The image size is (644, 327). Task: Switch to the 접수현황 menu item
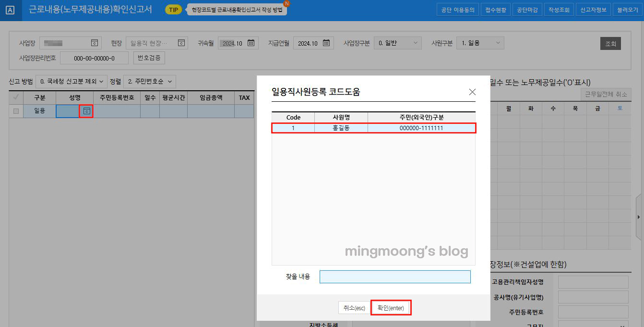click(x=495, y=9)
